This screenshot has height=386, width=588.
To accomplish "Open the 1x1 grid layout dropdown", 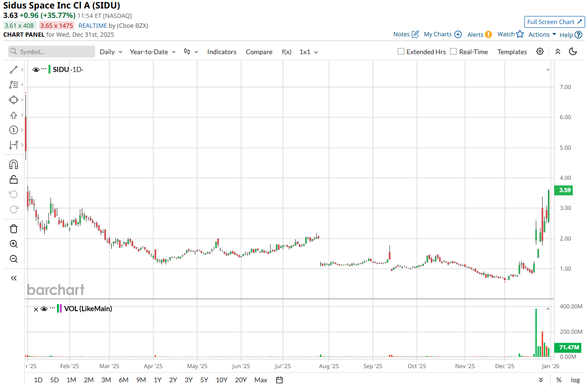I will (x=309, y=52).
